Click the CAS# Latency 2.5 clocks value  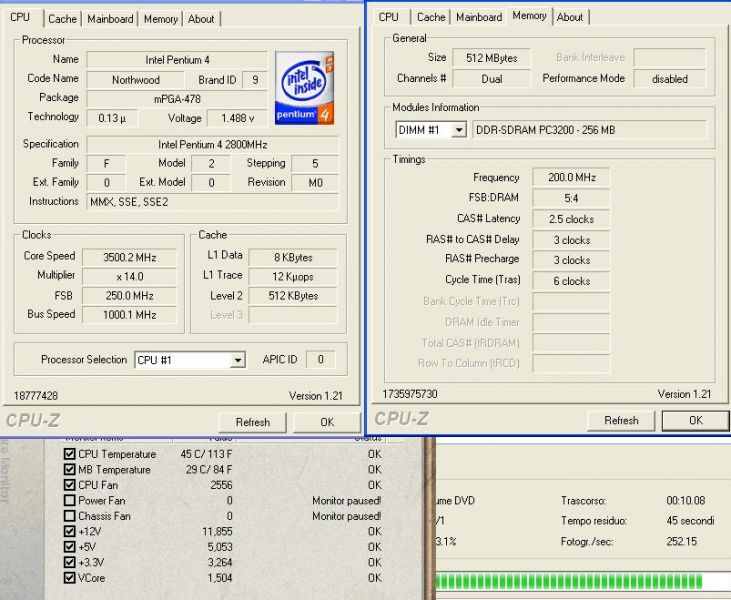coord(571,219)
